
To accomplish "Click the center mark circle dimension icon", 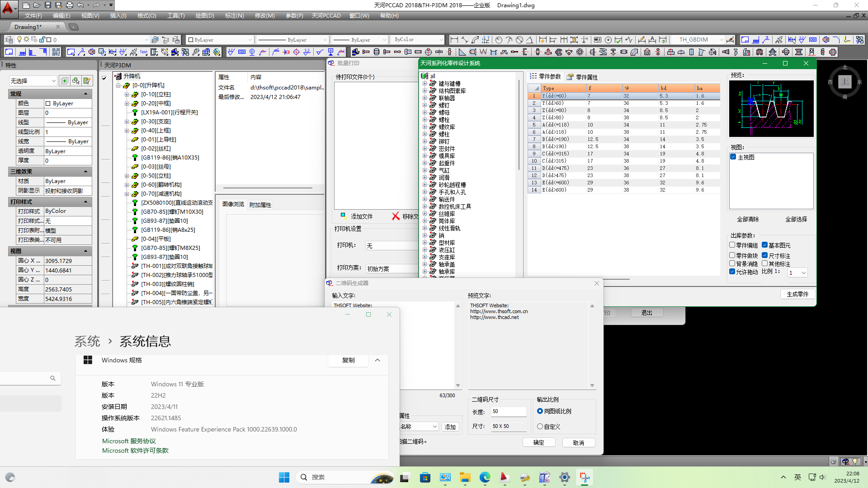I will point(609,40).
